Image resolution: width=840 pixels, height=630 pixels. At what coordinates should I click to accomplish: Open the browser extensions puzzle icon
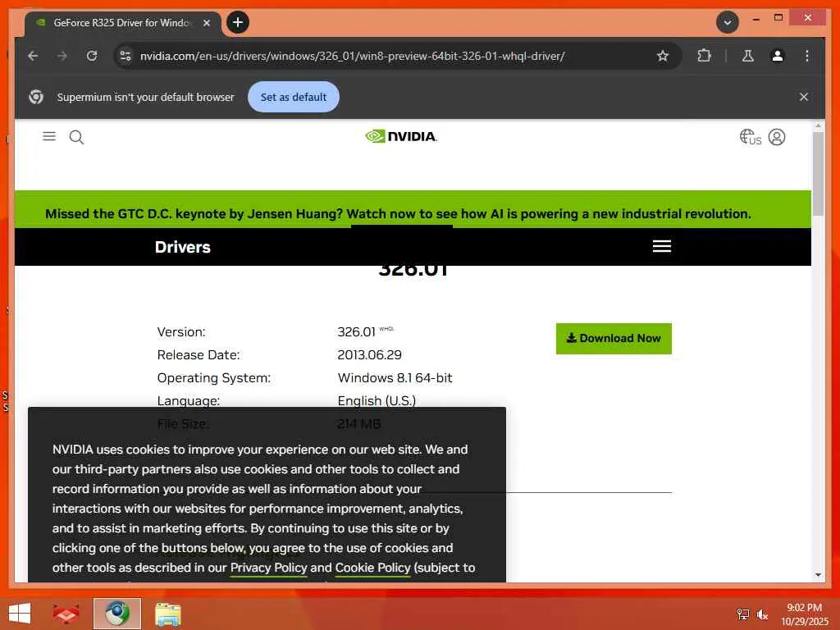coord(704,56)
